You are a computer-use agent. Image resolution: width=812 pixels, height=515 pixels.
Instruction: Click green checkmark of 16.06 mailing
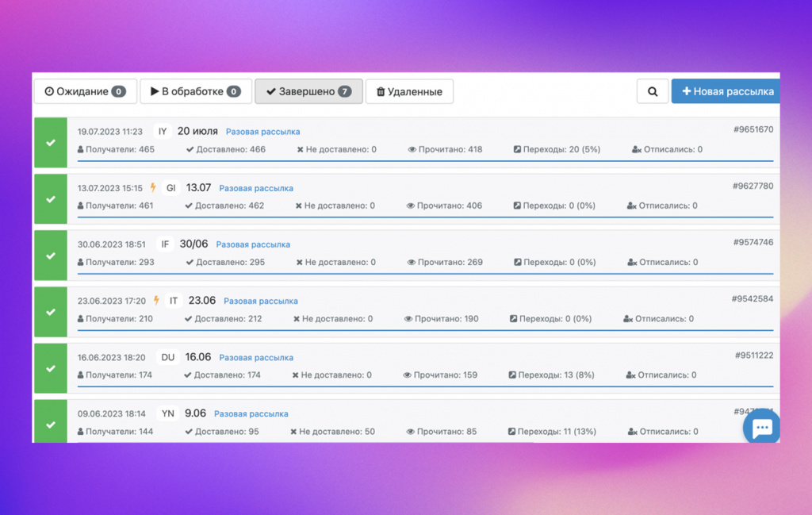pyautogui.click(x=51, y=368)
